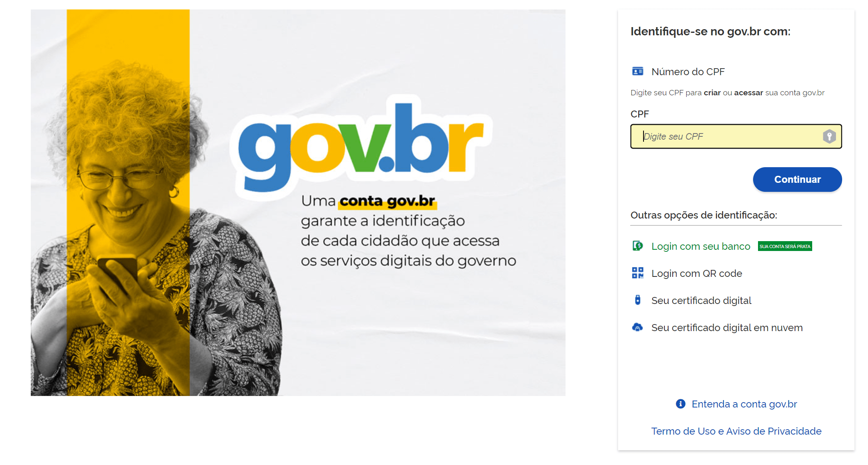Open Termo de Uso e Aviso de Privacidade
This screenshot has height=465, width=868.
[736, 431]
